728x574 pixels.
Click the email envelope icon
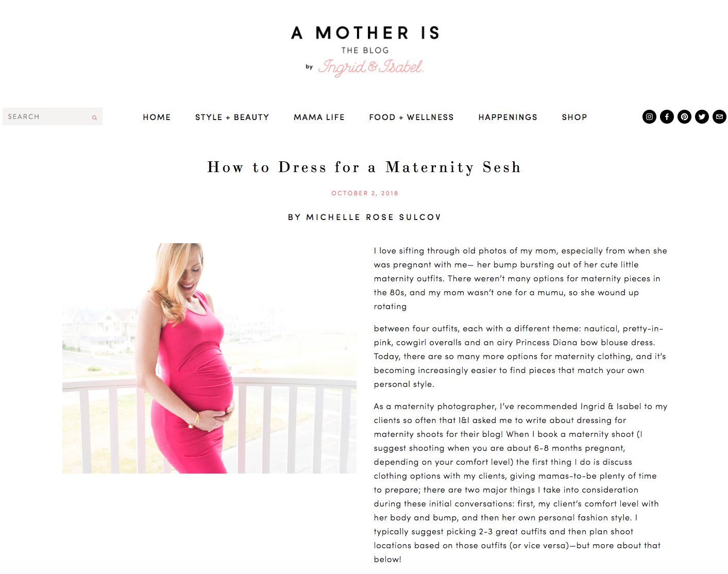pyautogui.click(x=719, y=117)
